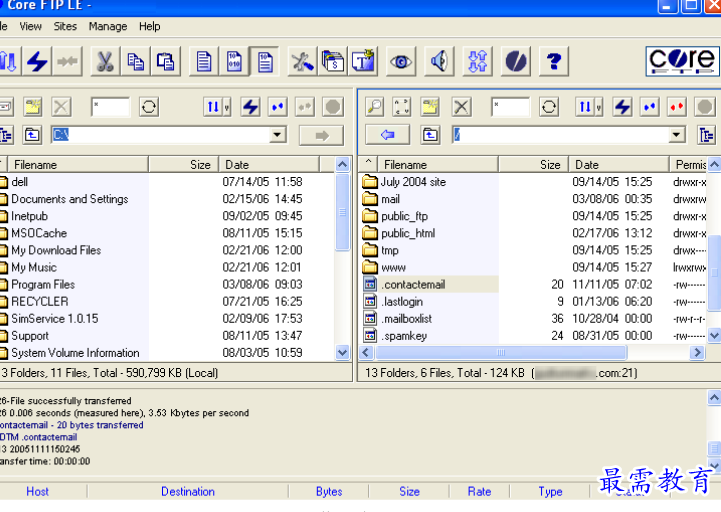Click the local panel new folder icon
This screenshot has height=512, width=721.
tap(33, 107)
